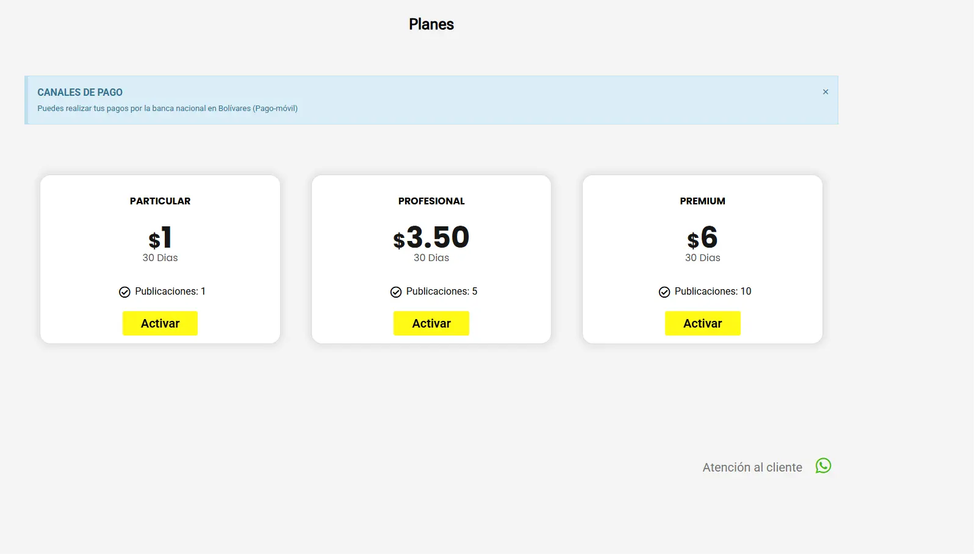This screenshot has height=560, width=975.
Task: Click the PREMIUM plan title
Action: [x=702, y=201]
